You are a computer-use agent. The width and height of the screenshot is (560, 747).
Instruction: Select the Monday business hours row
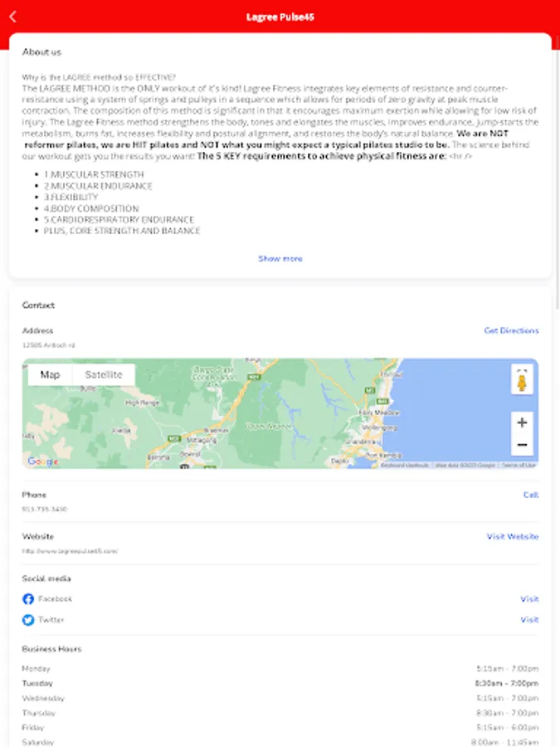click(280, 669)
